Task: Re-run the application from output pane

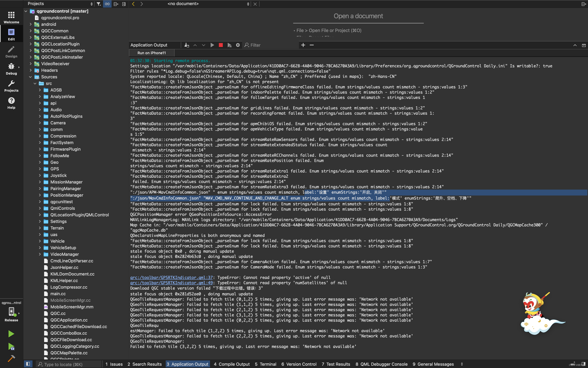Action: coord(212,45)
